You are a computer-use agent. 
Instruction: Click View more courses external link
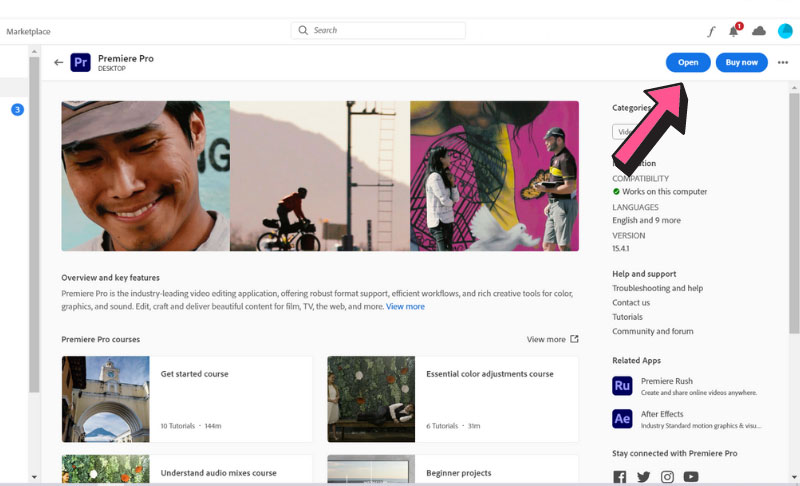(552, 339)
